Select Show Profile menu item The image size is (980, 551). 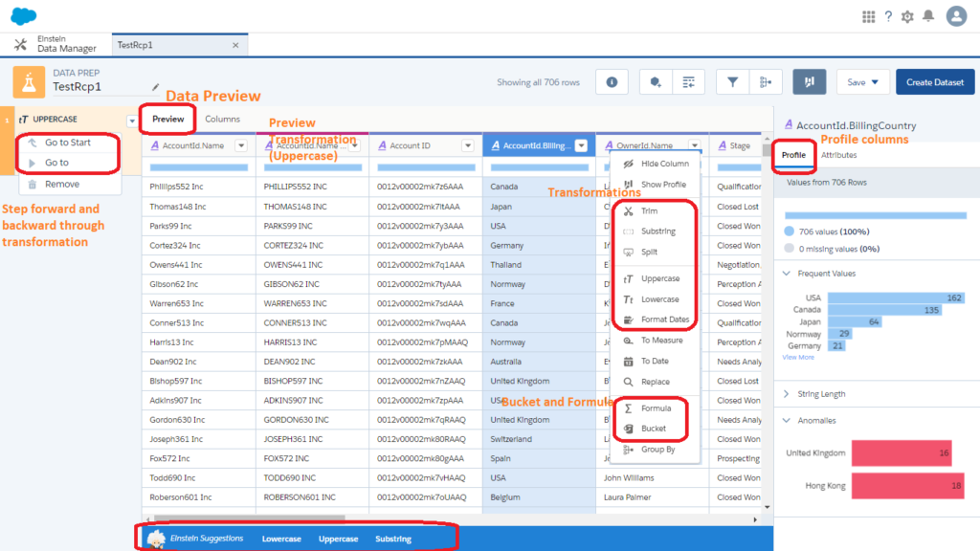pyautogui.click(x=656, y=185)
